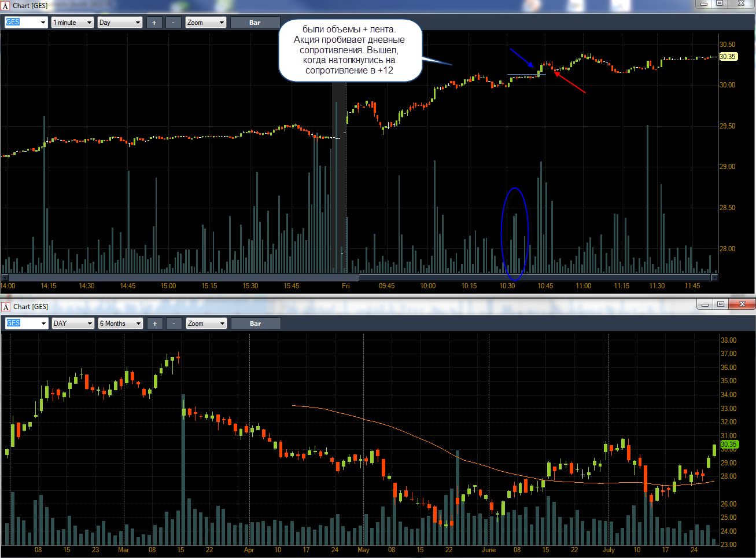The height and width of the screenshot is (558, 756).
Task: Click the July month label on the lower date axis
Action: click(x=609, y=550)
